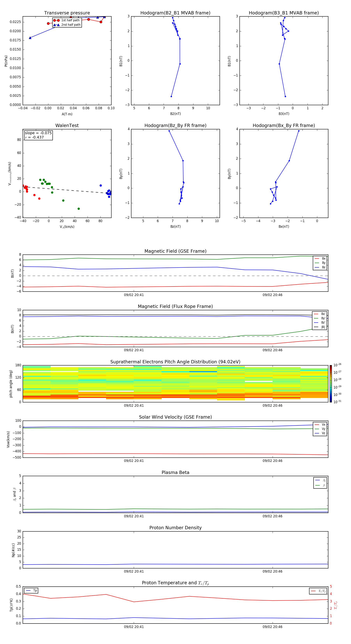Click the "A(T·m)" x-axis label
351x644 pixels.
pyautogui.click(x=67, y=114)
